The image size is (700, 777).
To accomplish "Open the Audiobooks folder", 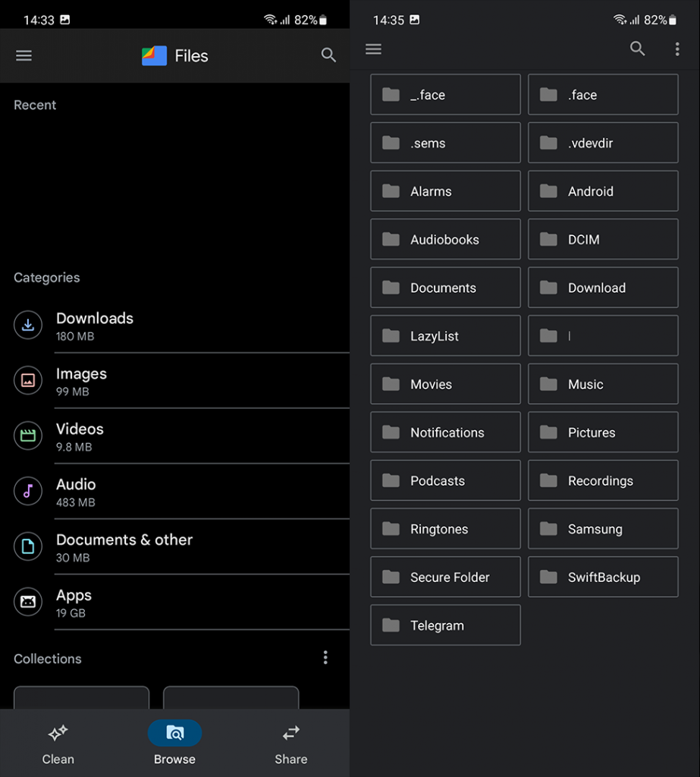I will [x=445, y=239].
